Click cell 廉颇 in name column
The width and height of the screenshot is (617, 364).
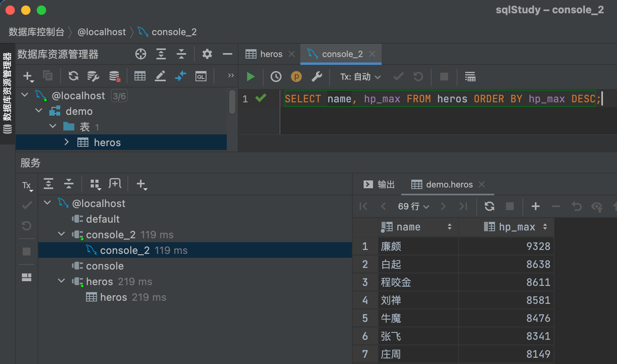pos(418,246)
